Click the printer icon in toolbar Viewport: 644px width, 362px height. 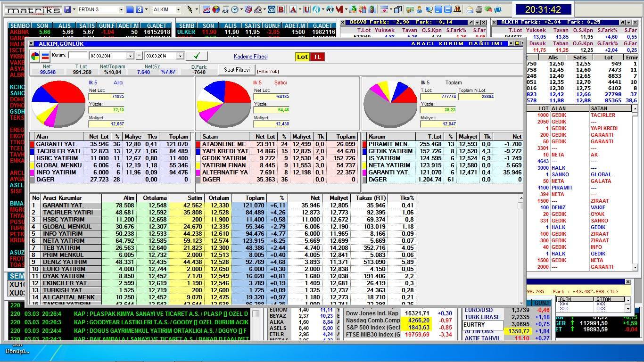pyautogui.click(x=479, y=9)
